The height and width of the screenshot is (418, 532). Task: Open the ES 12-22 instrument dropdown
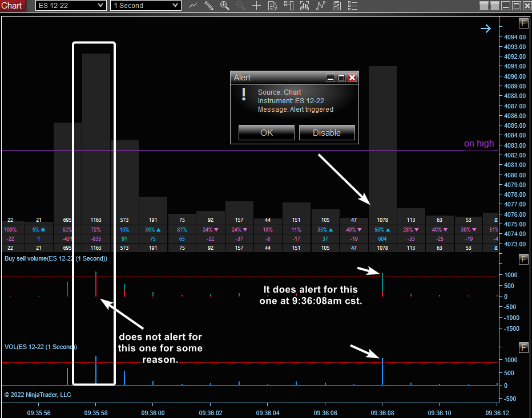[71, 6]
